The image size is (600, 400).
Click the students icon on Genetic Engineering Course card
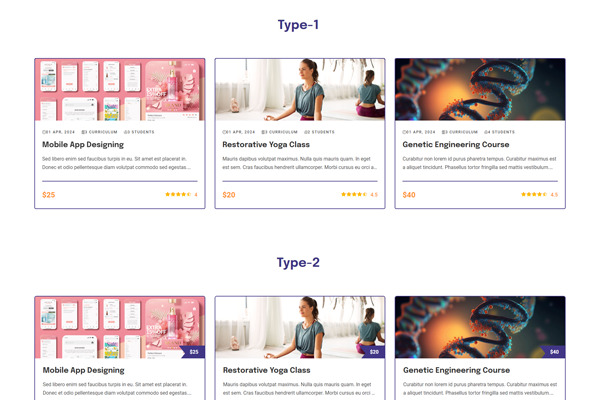[486, 132]
